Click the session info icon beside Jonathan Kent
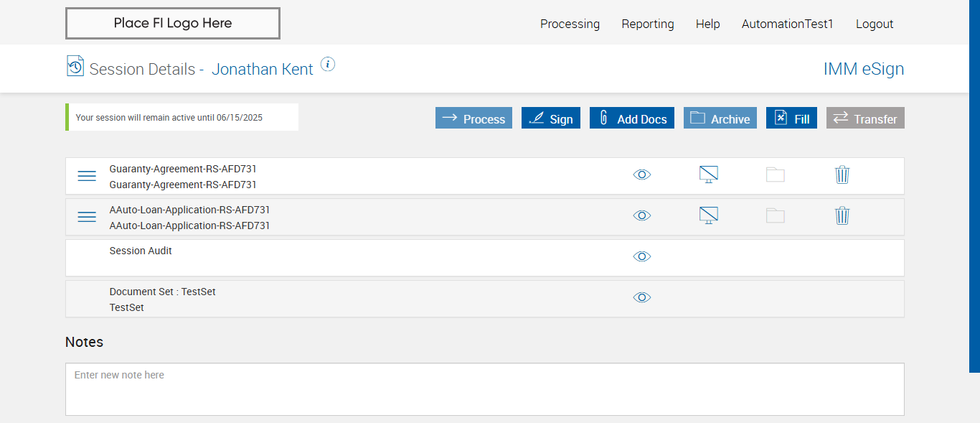 point(328,65)
